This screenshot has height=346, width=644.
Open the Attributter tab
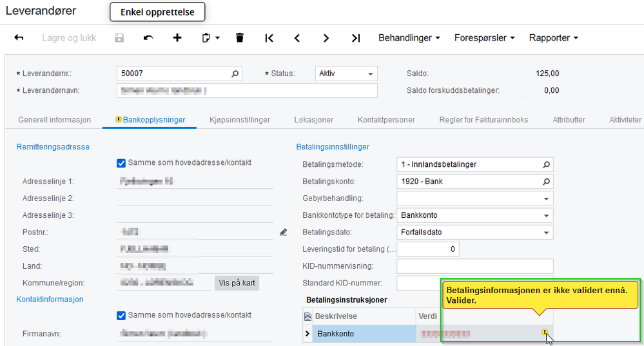point(569,120)
